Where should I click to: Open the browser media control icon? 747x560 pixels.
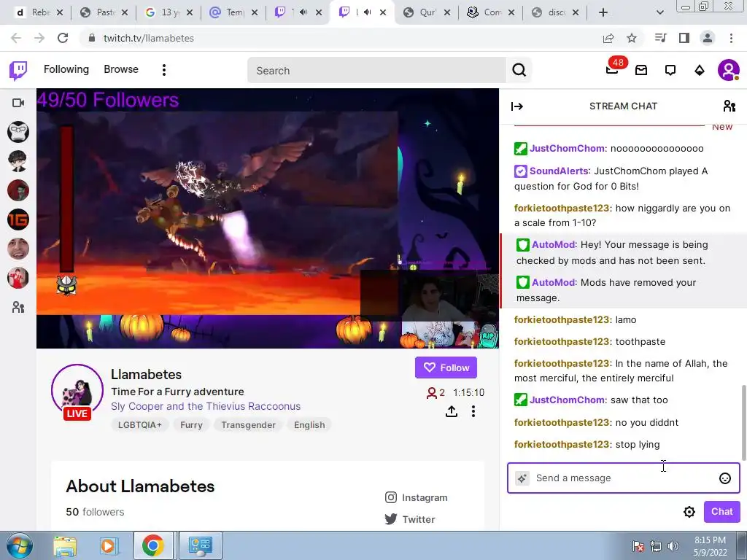click(x=661, y=38)
